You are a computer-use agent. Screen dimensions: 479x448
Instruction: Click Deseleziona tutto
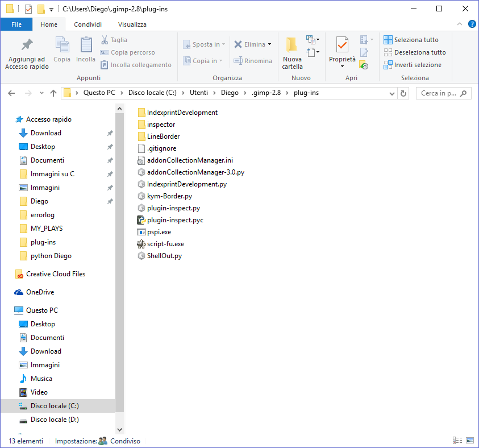coord(415,52)
